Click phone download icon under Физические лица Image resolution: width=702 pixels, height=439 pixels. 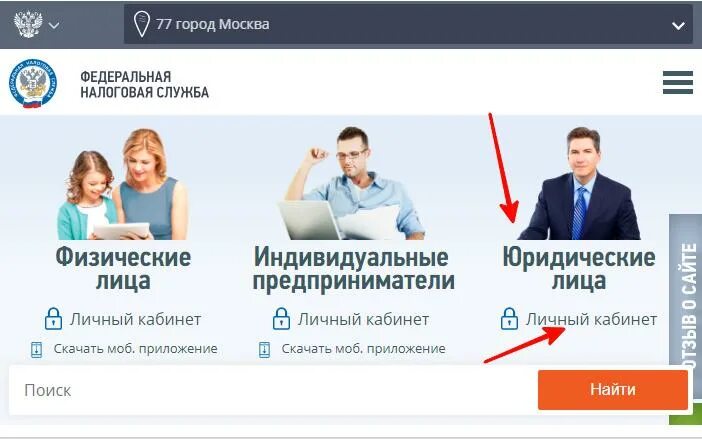36,349
